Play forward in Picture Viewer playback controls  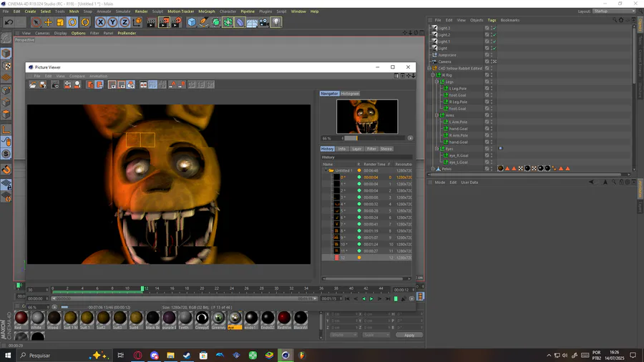371,299
